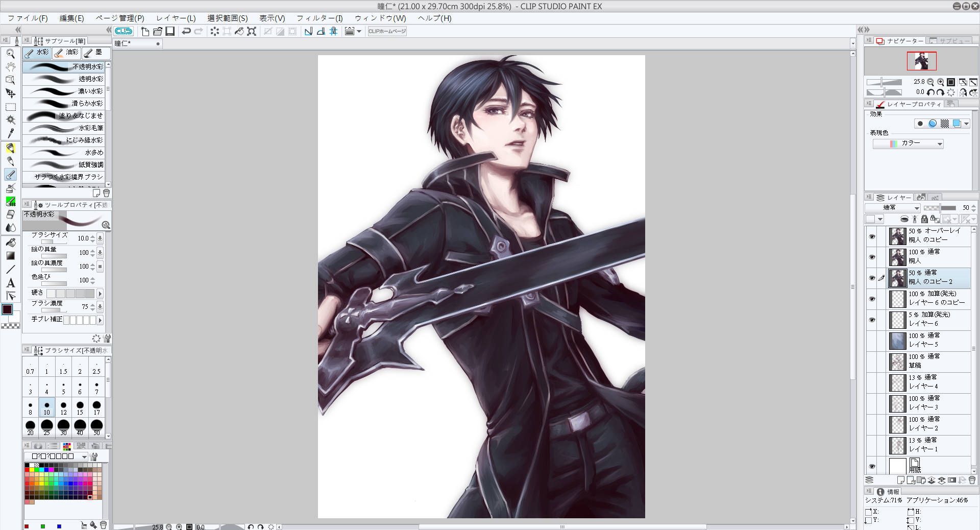The image size is (980, 530).
Task: Select the Zoom magnifier tool
Action: point(10,54)
